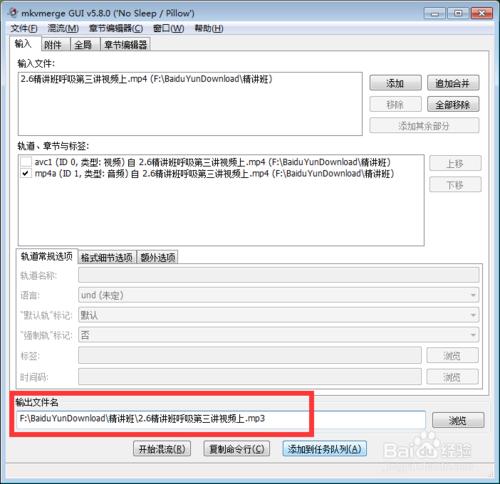
Task: Toggle the avc1 video track checkbox
Action: tap(26, 162)
